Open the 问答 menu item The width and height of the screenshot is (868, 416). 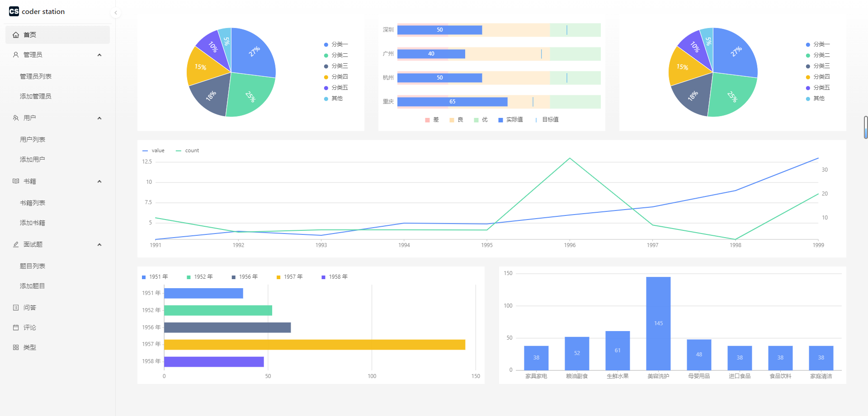57,308
